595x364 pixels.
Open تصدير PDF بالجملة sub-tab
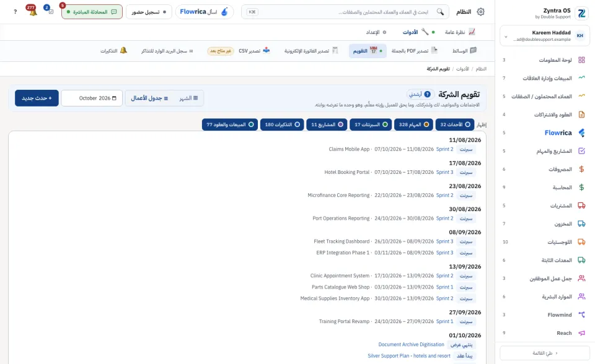click(x=415, y=51)
